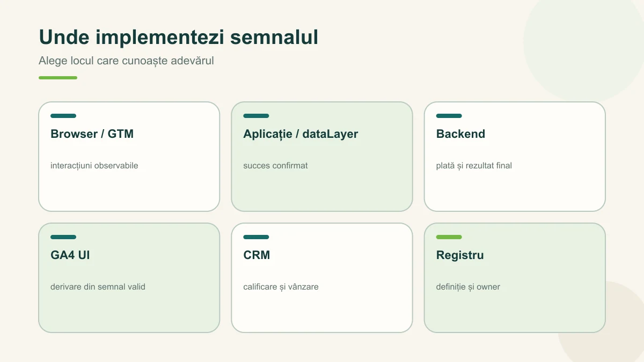This screenshot has height=362, width=644.
Task: Click the dark teal bar above Browser / GTM
Action: tap(63, 116)
